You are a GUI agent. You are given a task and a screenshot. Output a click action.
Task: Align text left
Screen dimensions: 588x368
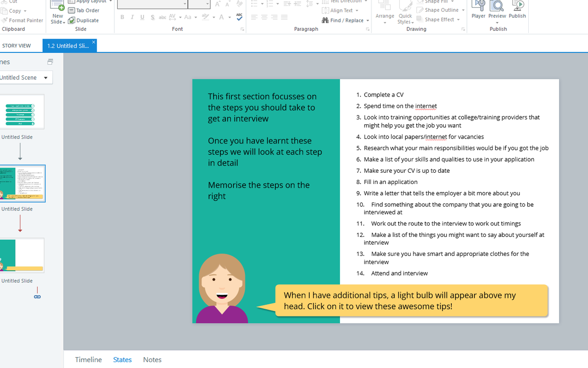[255, 17]
